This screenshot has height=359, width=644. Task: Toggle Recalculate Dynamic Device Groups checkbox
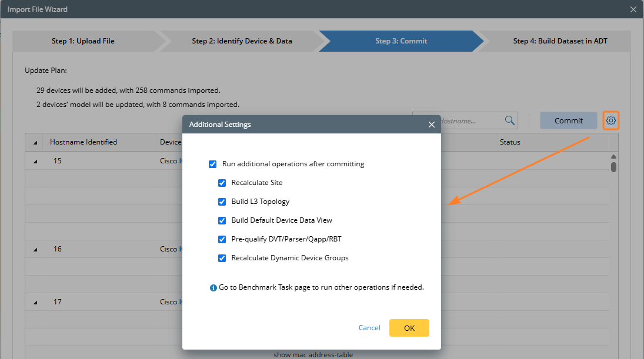point(222,258)
